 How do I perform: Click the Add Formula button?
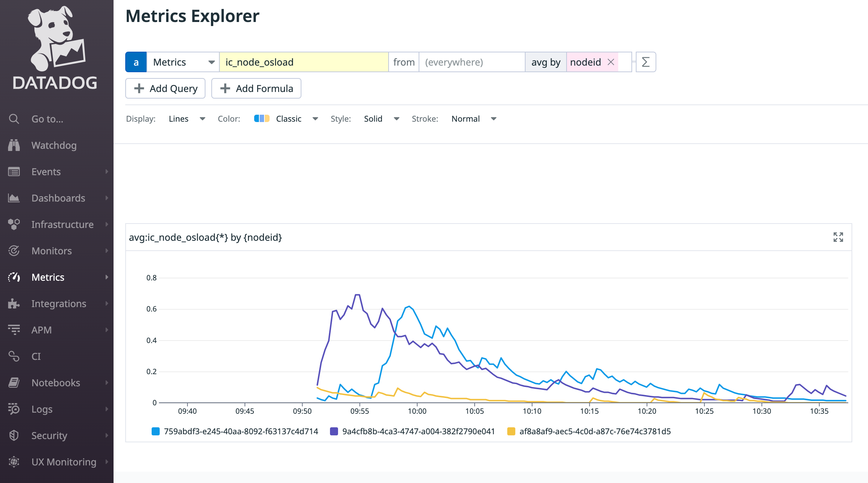pyautogui.click(x=256, y=88)
